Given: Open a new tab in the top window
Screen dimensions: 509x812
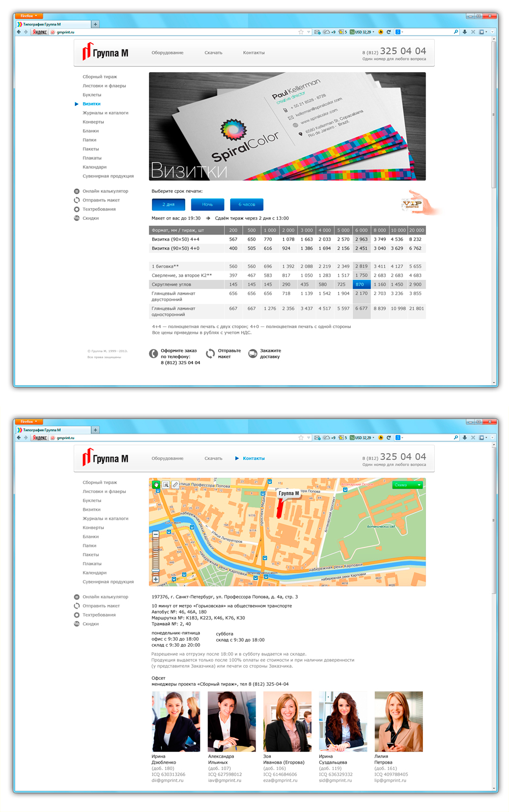Looking at the screenshot, I should point(95,24).
